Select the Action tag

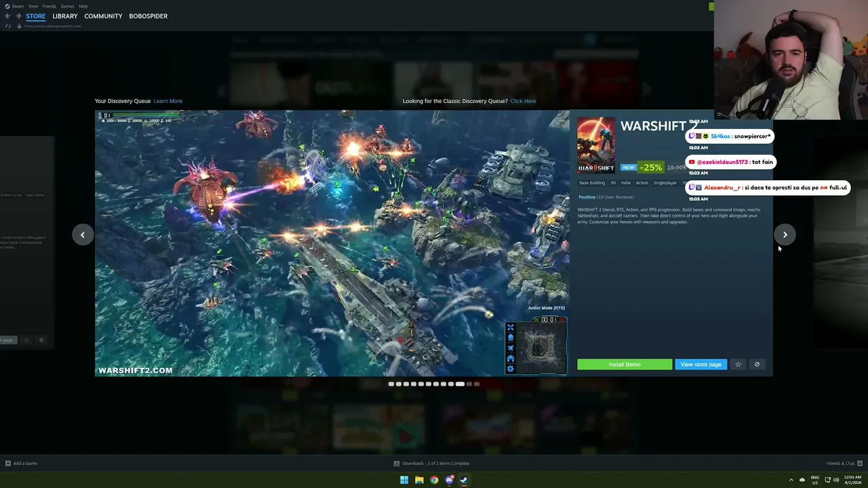[642, 183]
